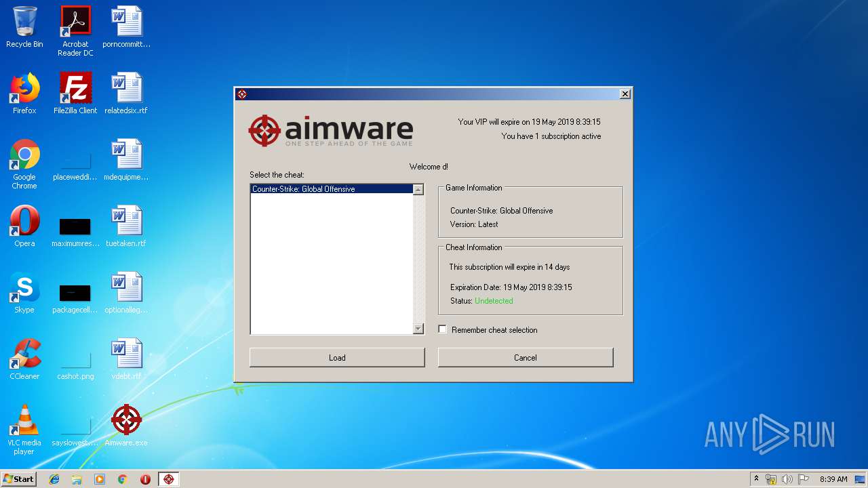The image size is (868, 488).
Task: Launch the Opera desktop shortcut
Action: (24, 226)
